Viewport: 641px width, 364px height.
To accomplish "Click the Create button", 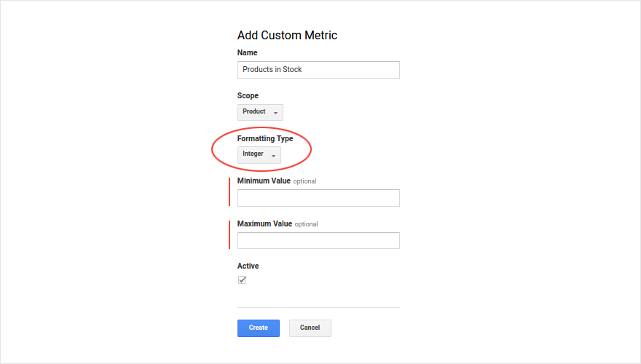I will (x=259, y=328).
